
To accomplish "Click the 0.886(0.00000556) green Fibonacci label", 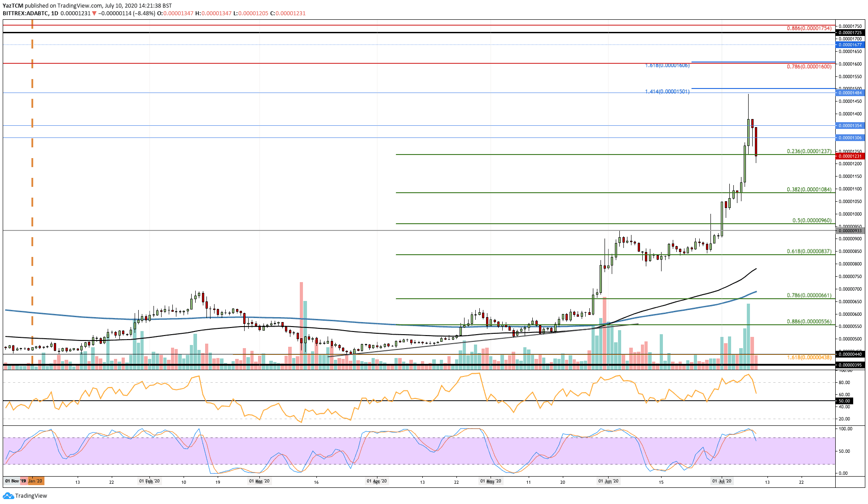I will click(x=809, y=322).
